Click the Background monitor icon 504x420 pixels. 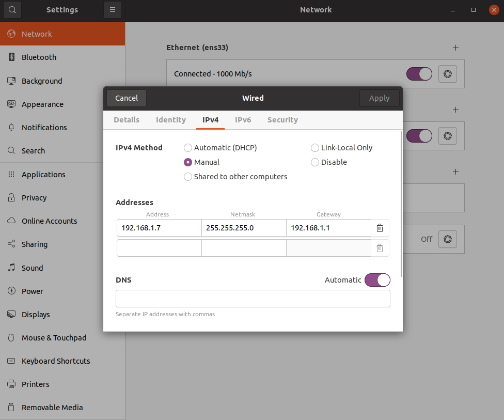point(11,81)
